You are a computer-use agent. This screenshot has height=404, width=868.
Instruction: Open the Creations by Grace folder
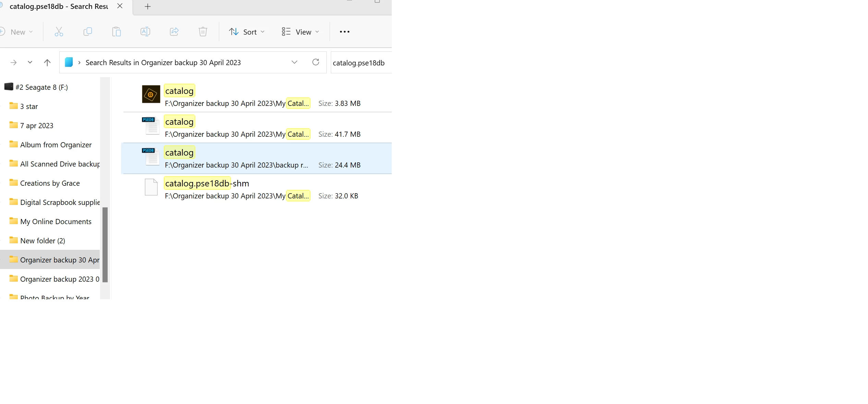point(50,183)
